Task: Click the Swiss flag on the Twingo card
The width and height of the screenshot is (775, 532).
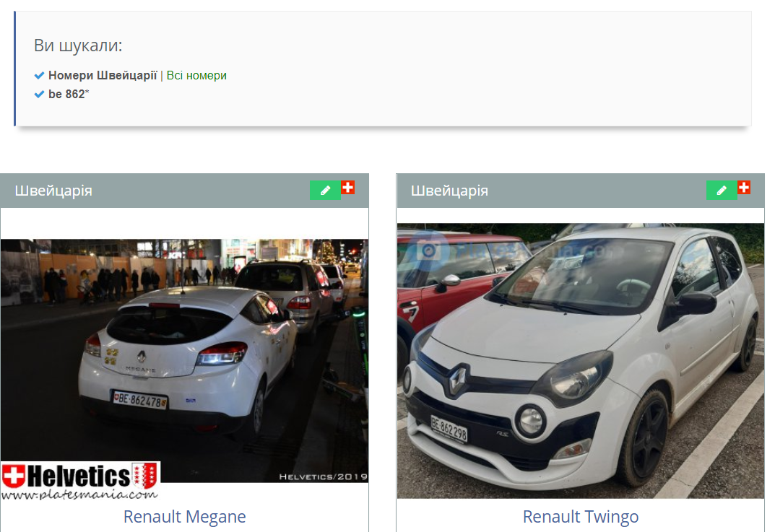Action: 744,188
